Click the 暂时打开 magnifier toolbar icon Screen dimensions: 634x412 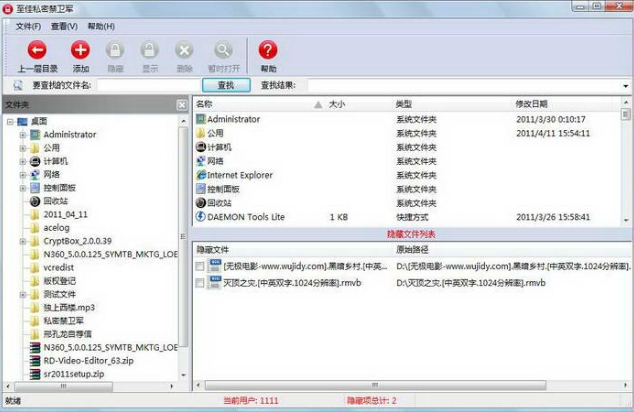tap(223, 51)
